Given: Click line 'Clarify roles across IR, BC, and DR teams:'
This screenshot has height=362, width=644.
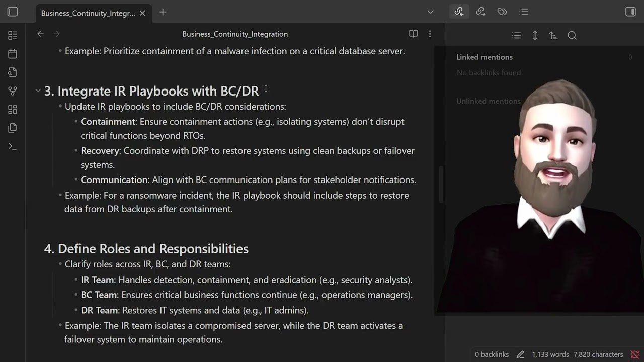Looking at the screenshot, I should [148, 264].
